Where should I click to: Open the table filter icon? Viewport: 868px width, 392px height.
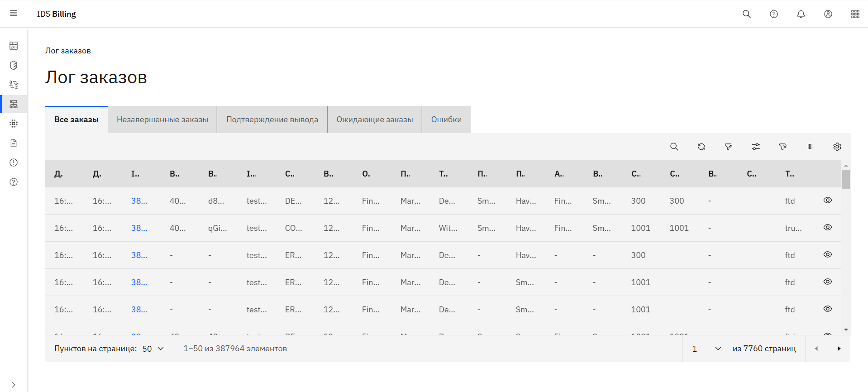tap(728, 147)
